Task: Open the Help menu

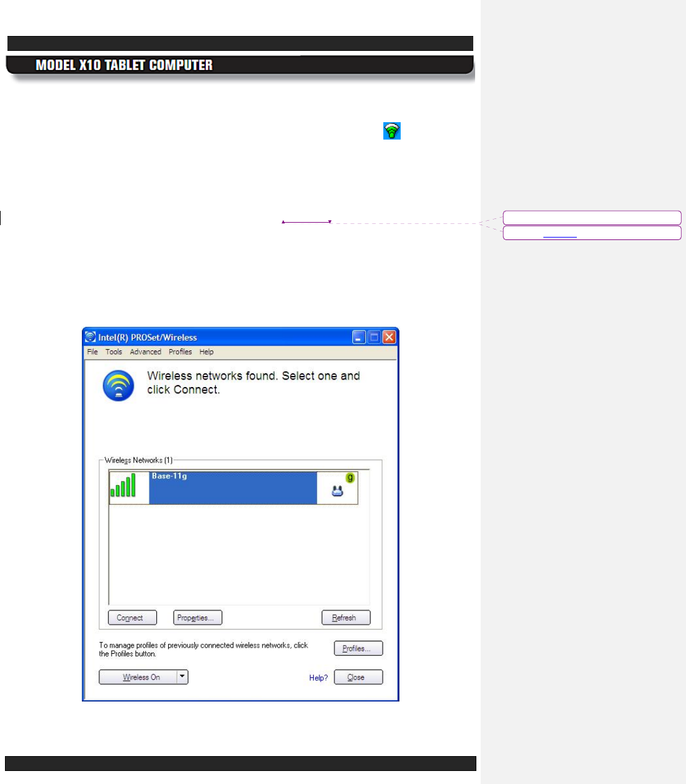Action: [207, 352]
